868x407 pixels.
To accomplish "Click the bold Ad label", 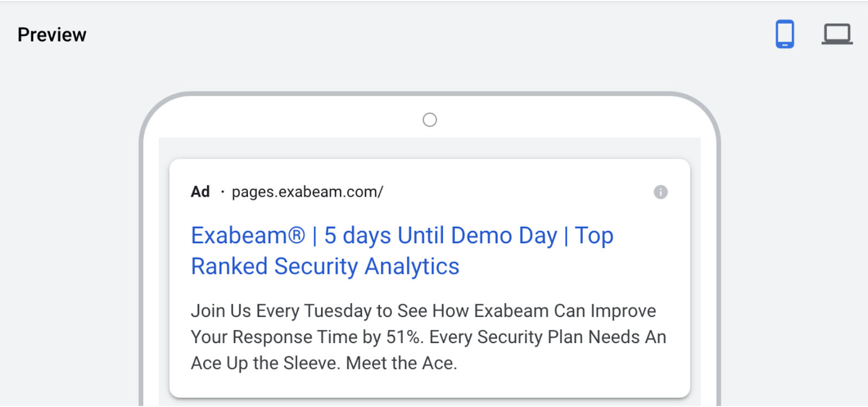I will (200, 192).
